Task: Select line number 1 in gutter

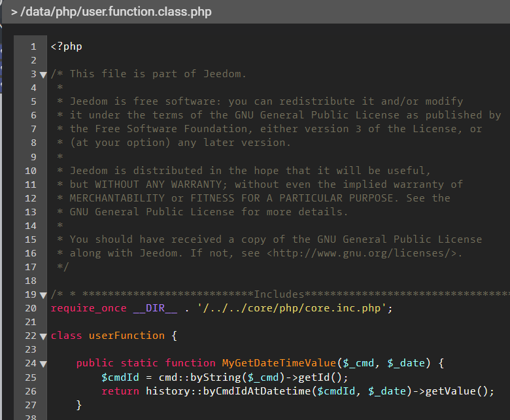Action: click(x=33, y=46)
